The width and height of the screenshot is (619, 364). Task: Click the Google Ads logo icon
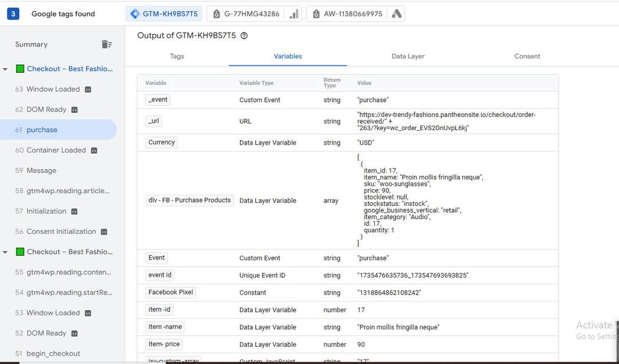(397, 14)
